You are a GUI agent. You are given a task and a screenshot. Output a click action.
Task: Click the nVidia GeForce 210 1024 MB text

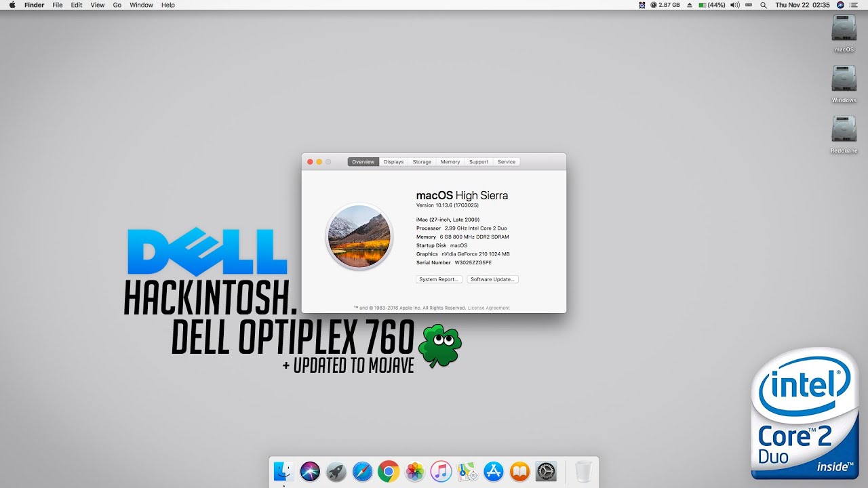pyautogui.click(x=475, y=254)
